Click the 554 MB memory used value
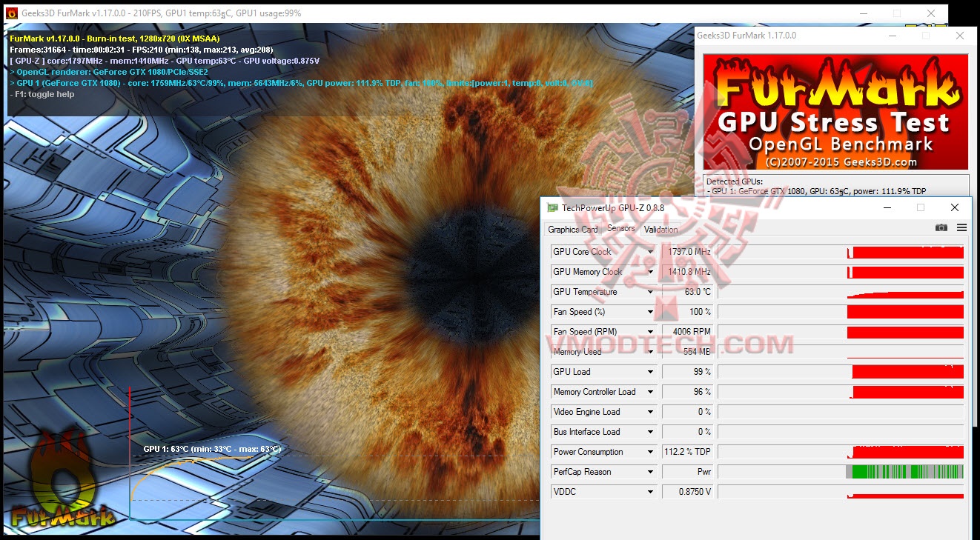The image size is (980, 540). 688,352
